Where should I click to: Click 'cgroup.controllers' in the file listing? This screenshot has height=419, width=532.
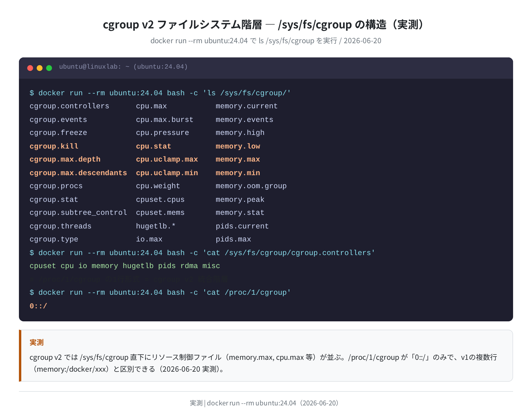(x=69, y=106)
